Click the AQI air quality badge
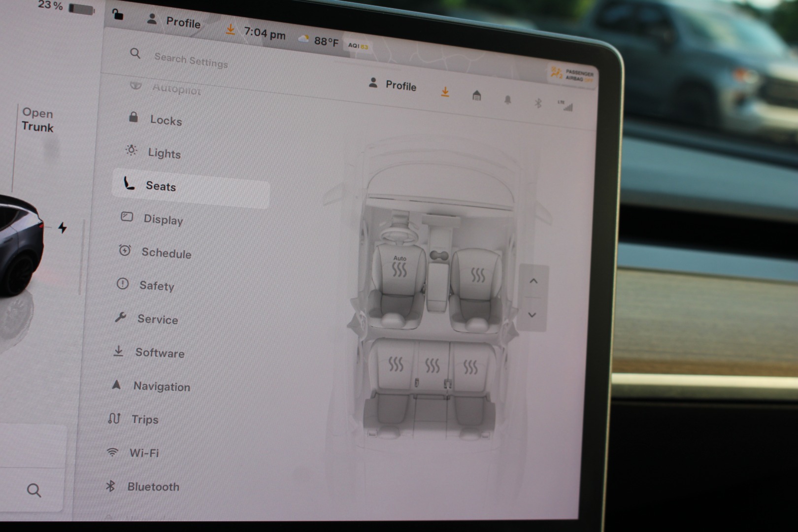The image size is (798, 532). pos(358,46)
